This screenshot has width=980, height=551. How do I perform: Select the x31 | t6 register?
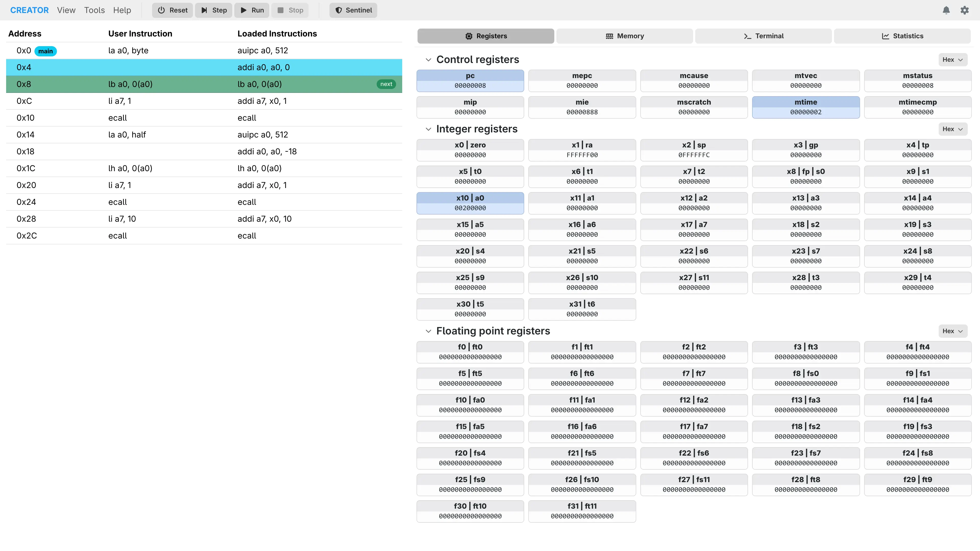coord(582,309)
